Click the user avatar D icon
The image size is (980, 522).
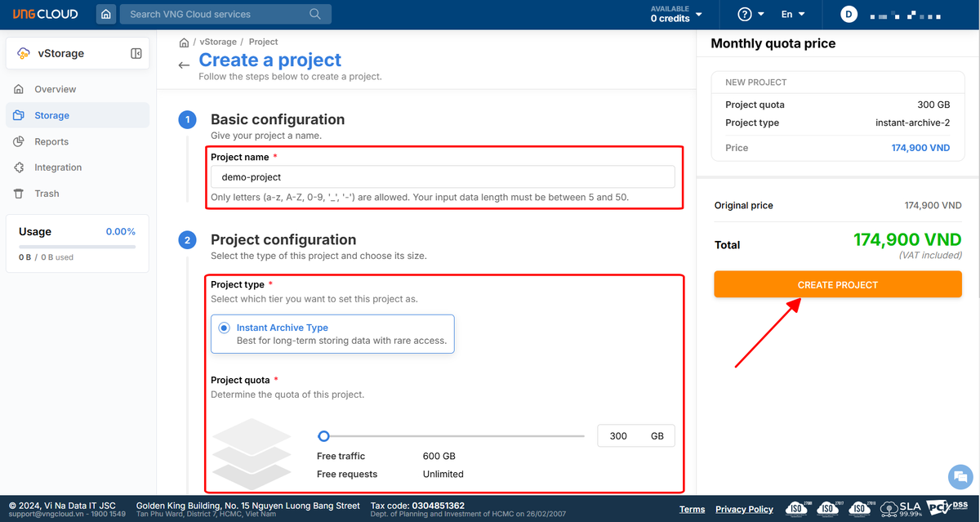point(849,14)
